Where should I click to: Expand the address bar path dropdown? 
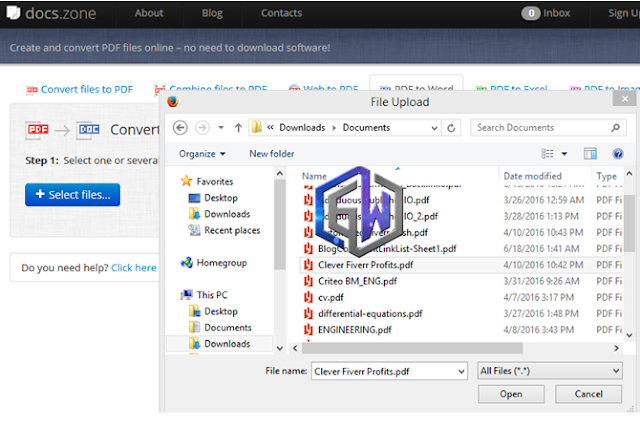pos(434,128)
